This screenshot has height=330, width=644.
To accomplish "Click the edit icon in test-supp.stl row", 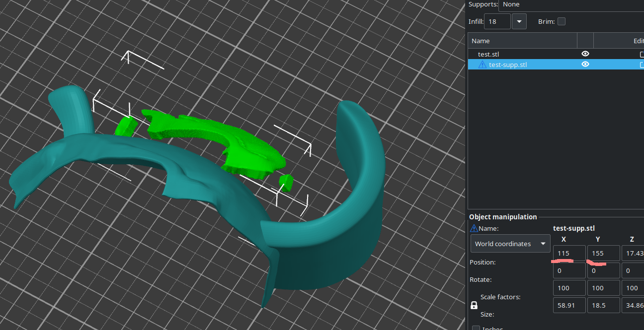I will pyautogui.click(x=642, y=65).
